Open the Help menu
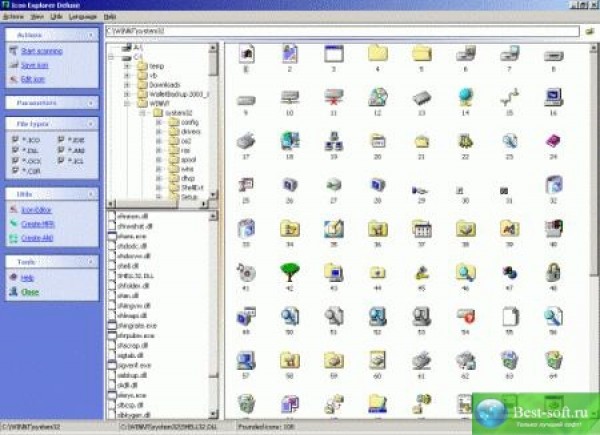 pyautogui.click(x=110, y=17)
